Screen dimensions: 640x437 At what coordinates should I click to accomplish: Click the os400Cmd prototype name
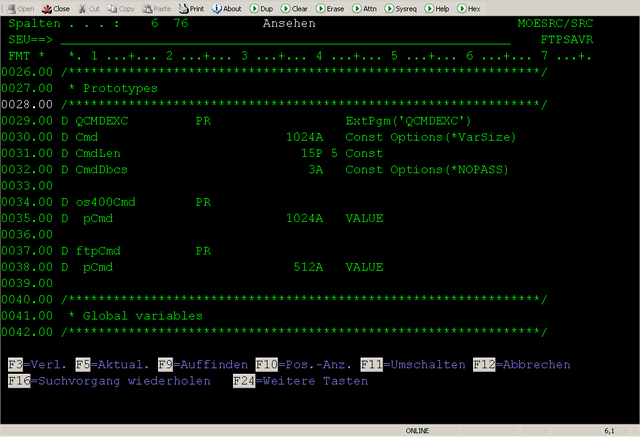pos(105,202)
